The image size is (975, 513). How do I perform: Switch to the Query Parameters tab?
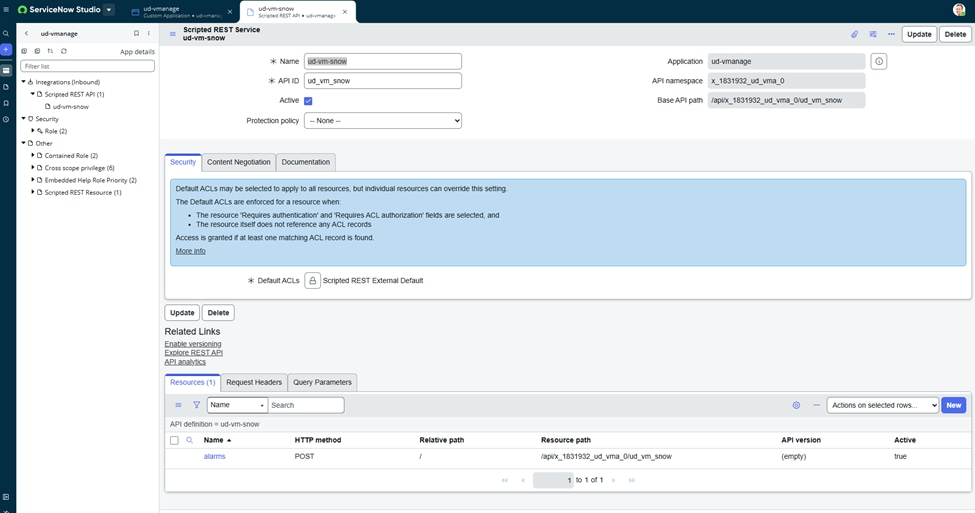click(x=322, y=382)
